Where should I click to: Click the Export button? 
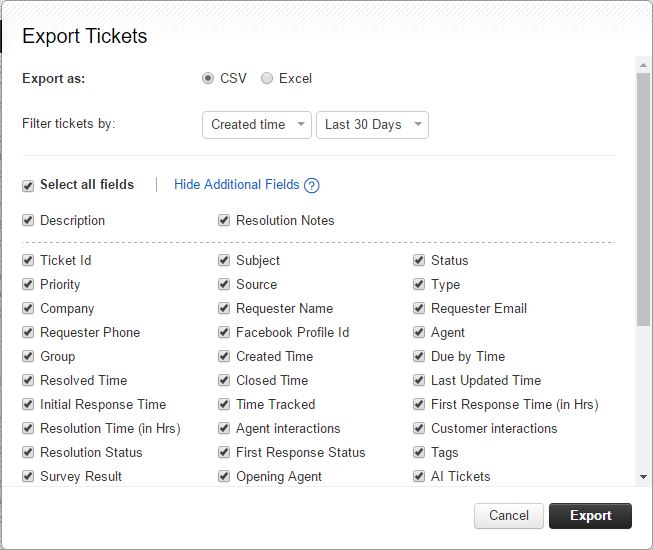[590, 515]
